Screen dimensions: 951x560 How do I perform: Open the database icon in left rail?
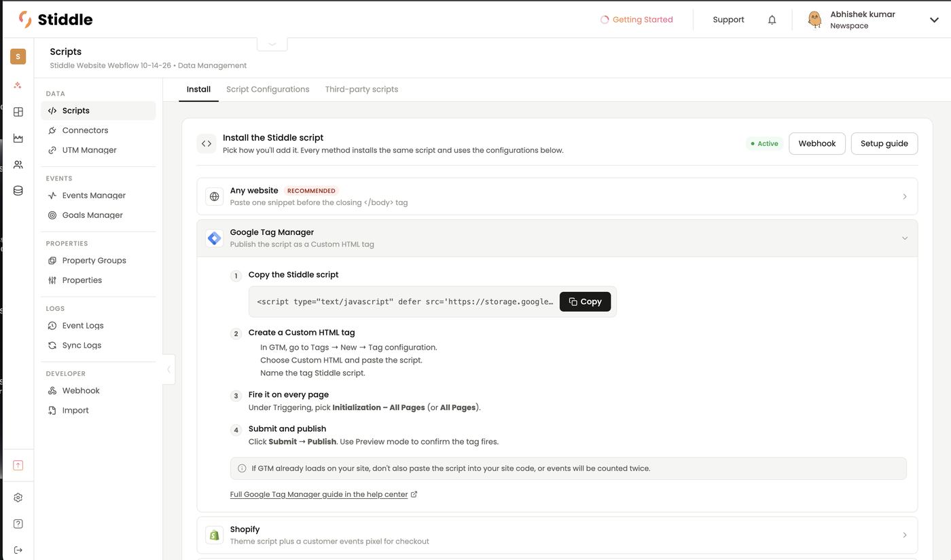click(x=18, y=191)
